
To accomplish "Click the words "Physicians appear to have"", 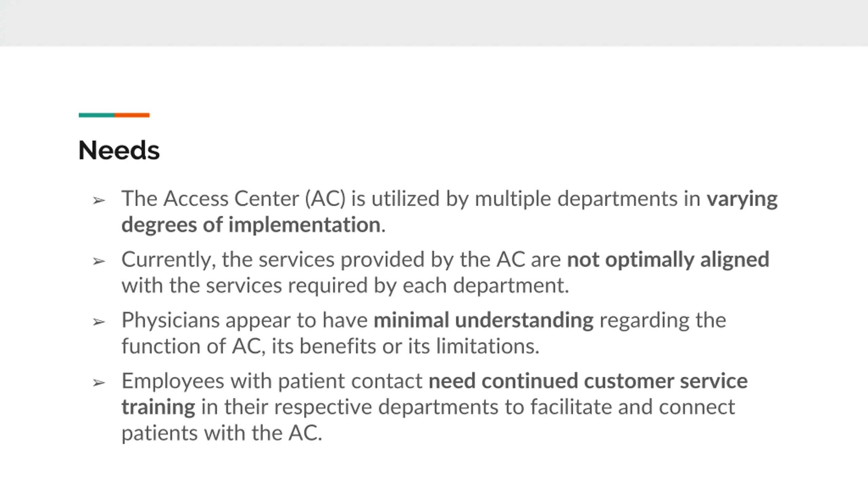I will pos(244,321).
